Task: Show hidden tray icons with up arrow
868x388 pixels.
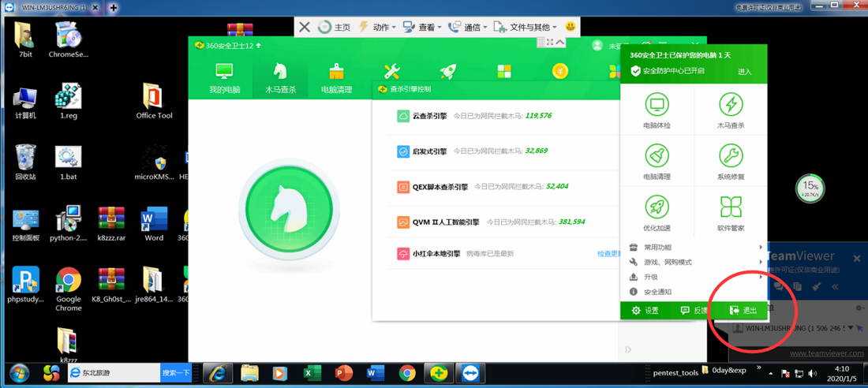Action: (771, 374)
